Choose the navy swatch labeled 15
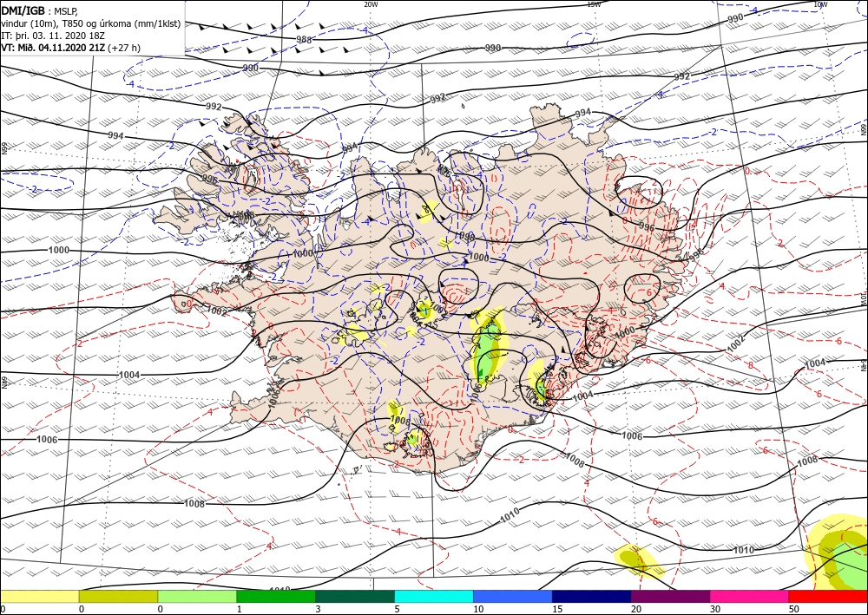The height and width of the screenshot is (615, 868). click(x=592, y=596)
